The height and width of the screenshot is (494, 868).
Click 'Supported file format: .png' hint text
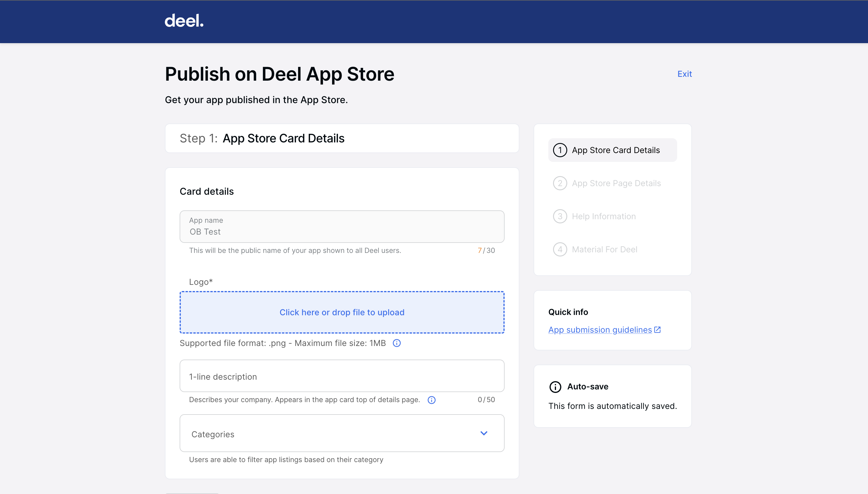pyautogui.click(x=282, y=343)
